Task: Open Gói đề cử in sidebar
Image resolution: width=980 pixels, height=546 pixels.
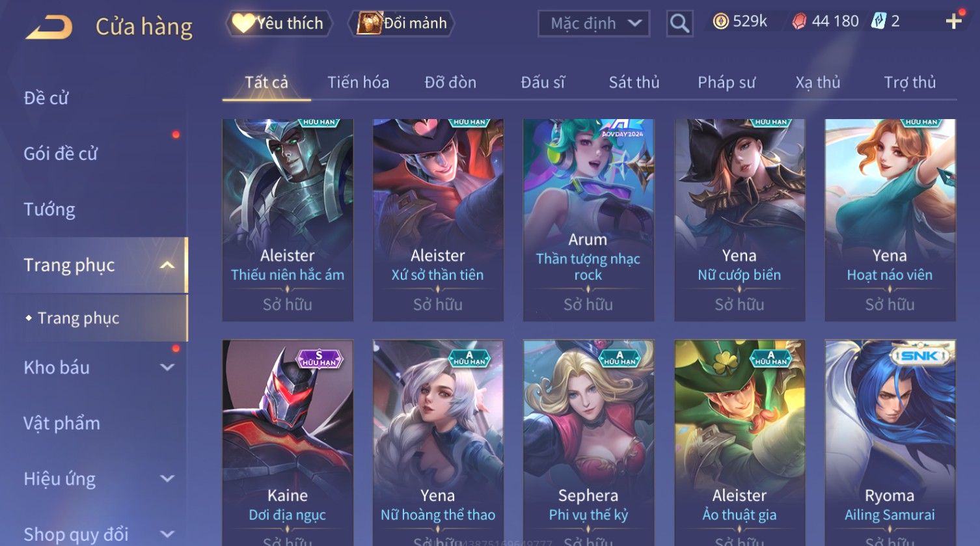Action: (61, 154)
